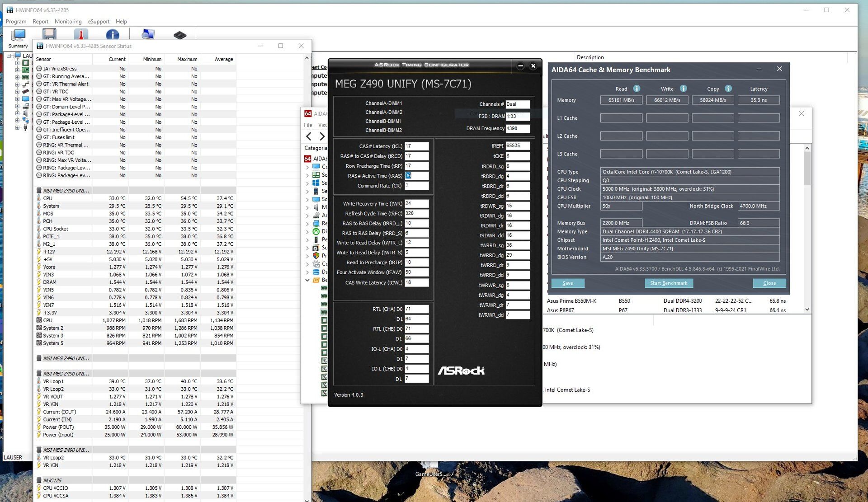Screen dimensions: 868x502
Task: Click the Sensor Status vertical scrollbar
Action: point(307,278)
